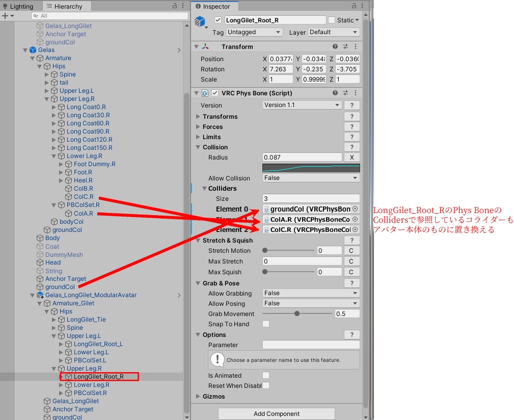This screenshot has height=420, width=514.
Task: Open VRC Phys Bone preset settings icon
Action: [345, 93]
